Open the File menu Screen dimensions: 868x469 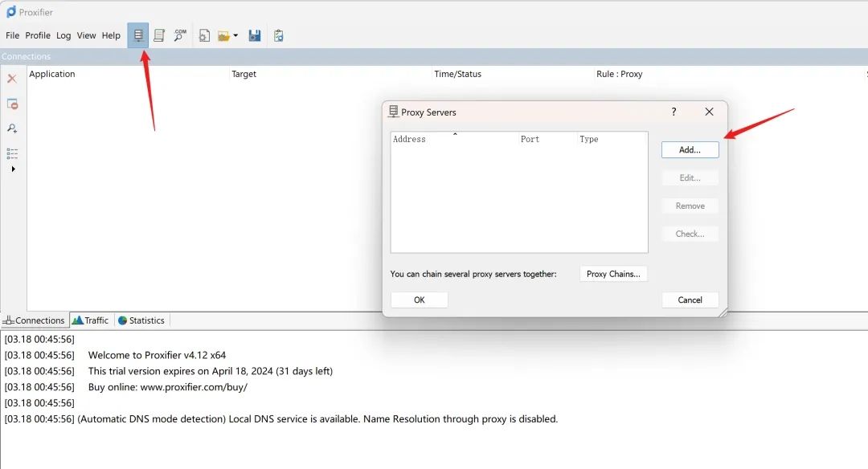(x=12, y=35)
